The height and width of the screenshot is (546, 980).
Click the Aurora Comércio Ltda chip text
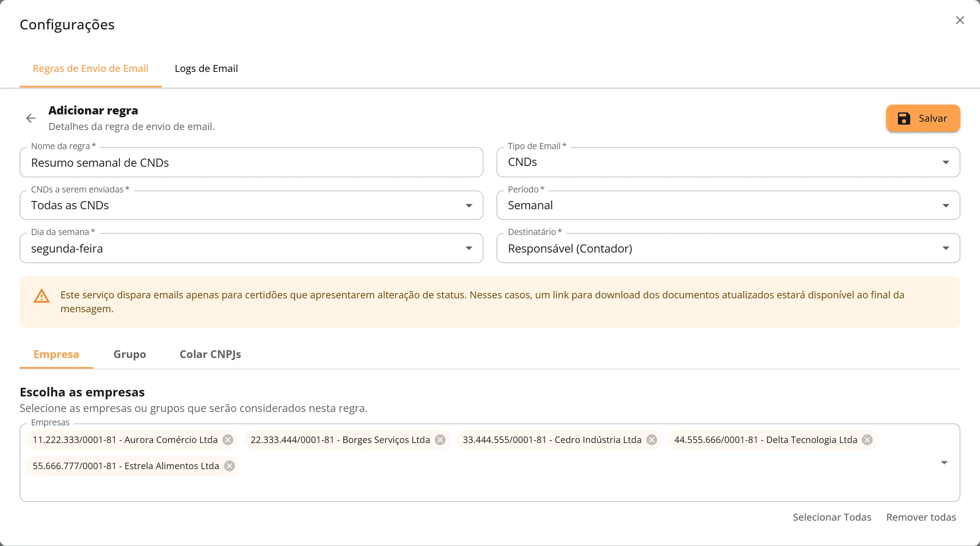[125, 440]
